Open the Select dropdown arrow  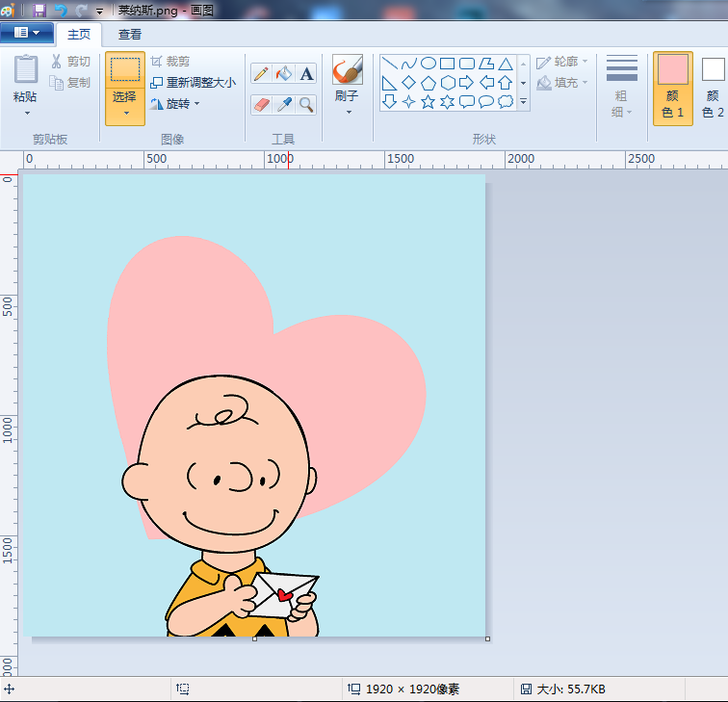click(x=124, y=113)
